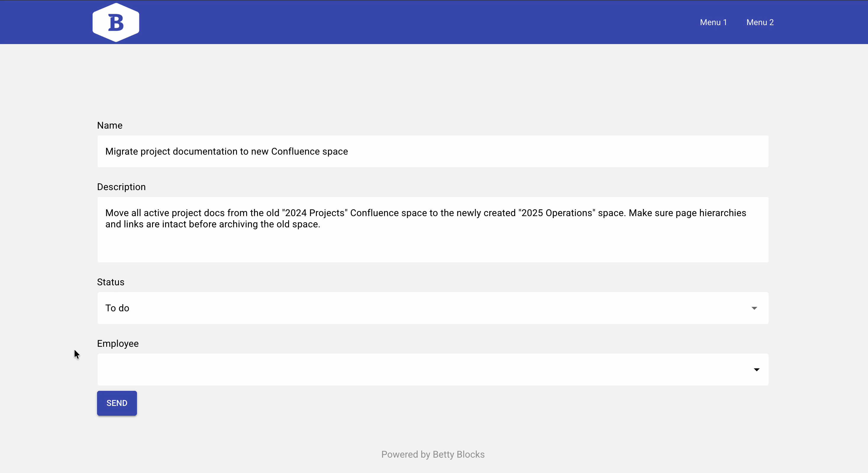This screenshot has height=473, width=868.
Task: Click the Description field label
Action: 121,187
